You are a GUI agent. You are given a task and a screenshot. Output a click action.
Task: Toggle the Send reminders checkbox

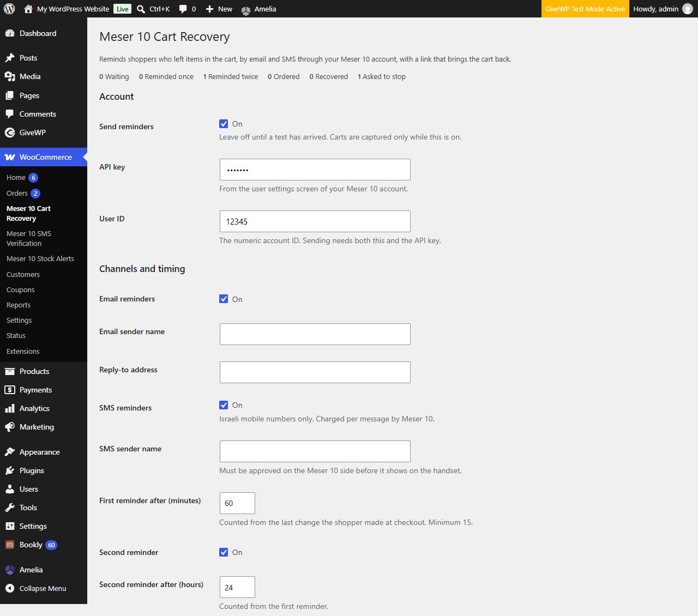pos(224,124)
